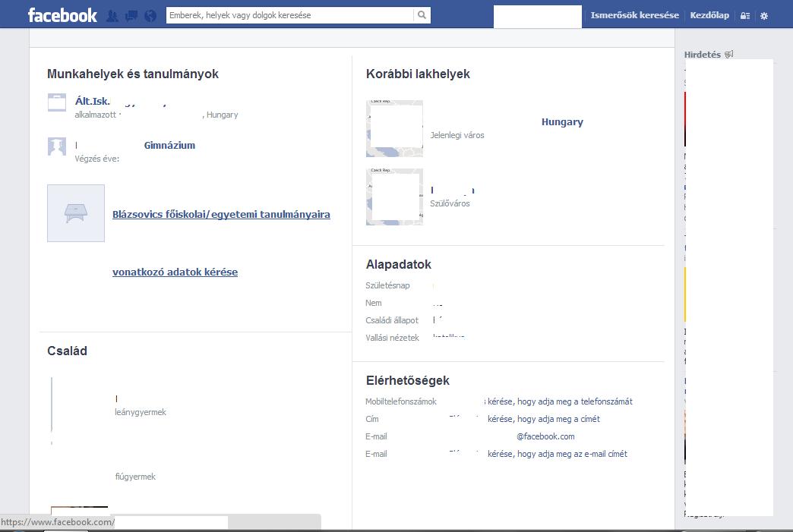Click the Jelenlegi város label
Screen dimensions: 793x532
457,135
